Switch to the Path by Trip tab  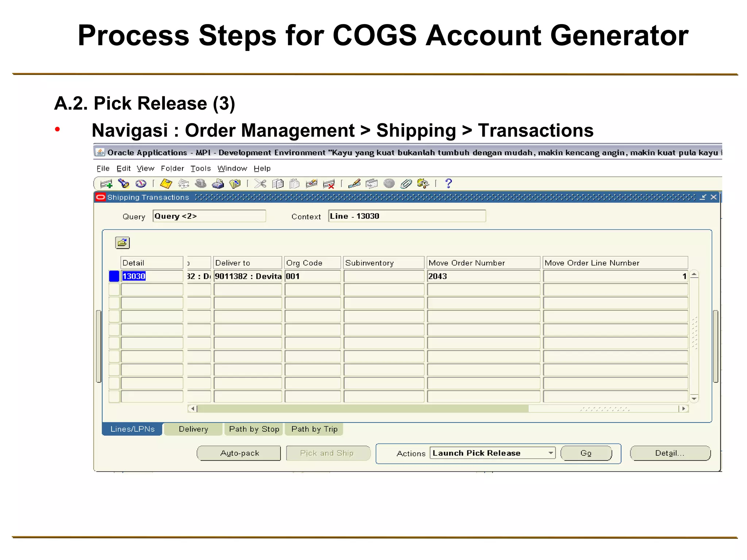pos(314,429)
